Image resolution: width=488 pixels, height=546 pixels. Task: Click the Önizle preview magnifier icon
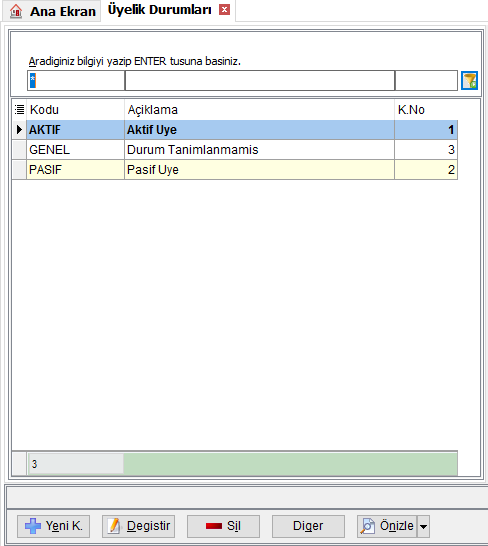coord(368,526)
